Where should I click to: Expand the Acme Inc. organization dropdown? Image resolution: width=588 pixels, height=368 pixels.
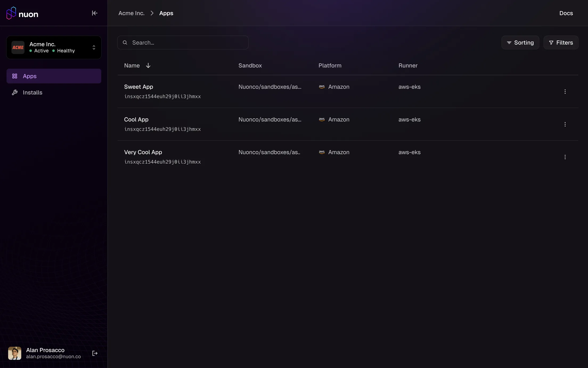click(x=93, y=47)
